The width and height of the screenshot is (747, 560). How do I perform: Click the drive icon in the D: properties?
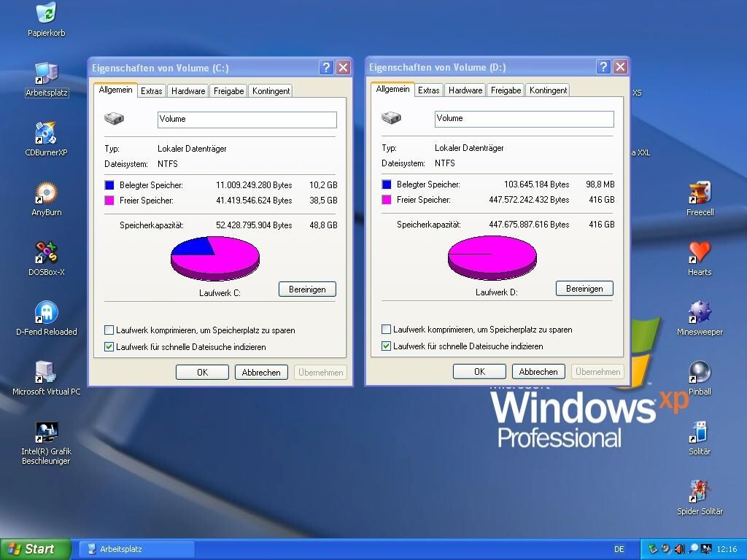pos(392,117)
